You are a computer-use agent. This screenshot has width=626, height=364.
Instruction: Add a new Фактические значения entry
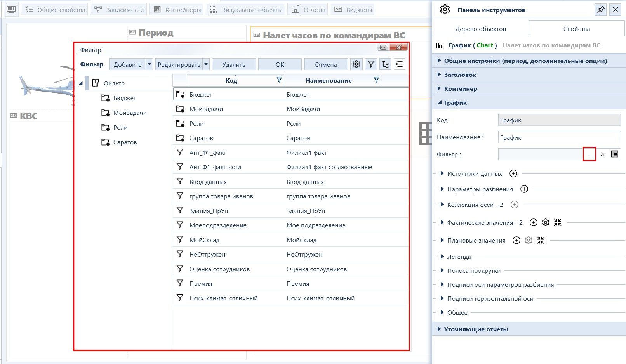click(x=534, y=222)
